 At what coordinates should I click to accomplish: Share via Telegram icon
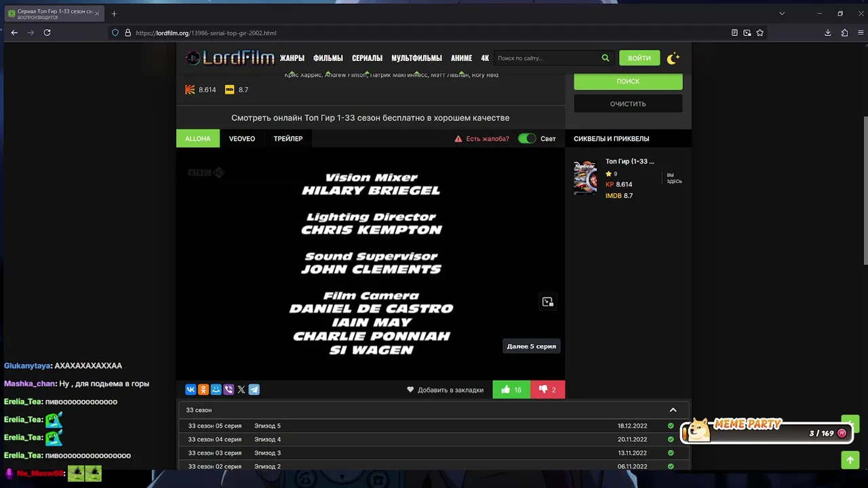pos(254,390)
